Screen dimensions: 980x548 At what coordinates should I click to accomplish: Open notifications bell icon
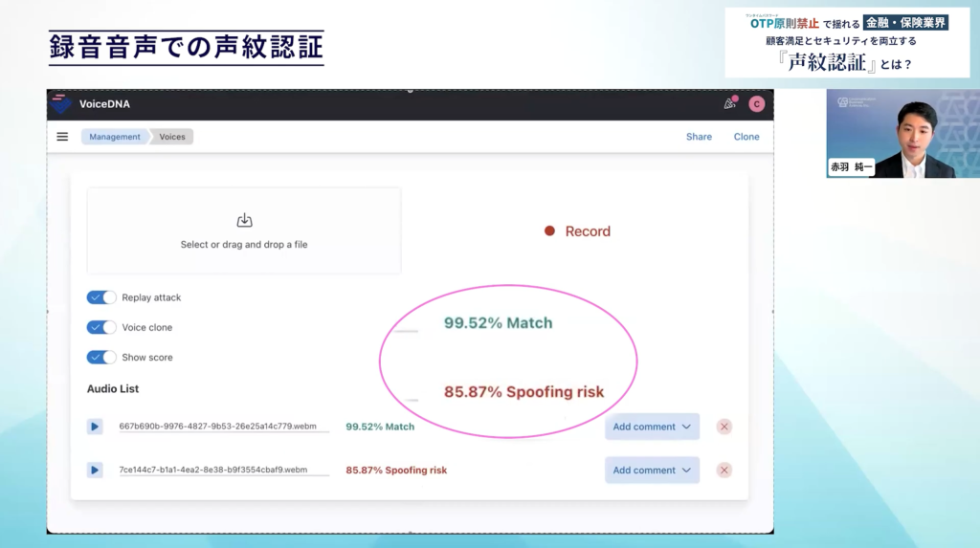click(730, 103)
